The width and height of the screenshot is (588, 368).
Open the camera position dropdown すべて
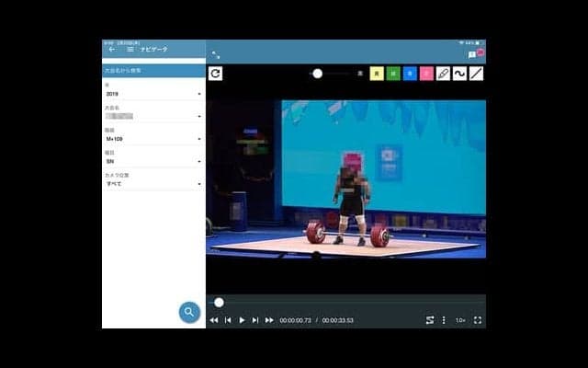pos(153,184)
